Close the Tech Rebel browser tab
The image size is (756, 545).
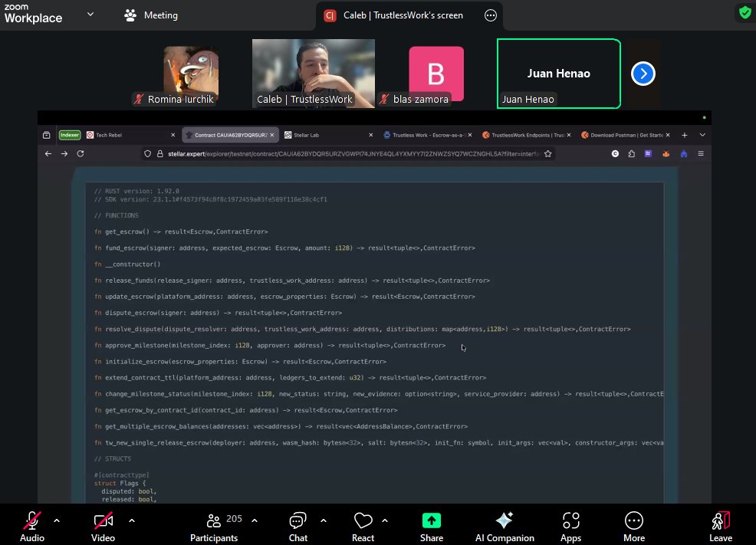[x=173, y=135]
